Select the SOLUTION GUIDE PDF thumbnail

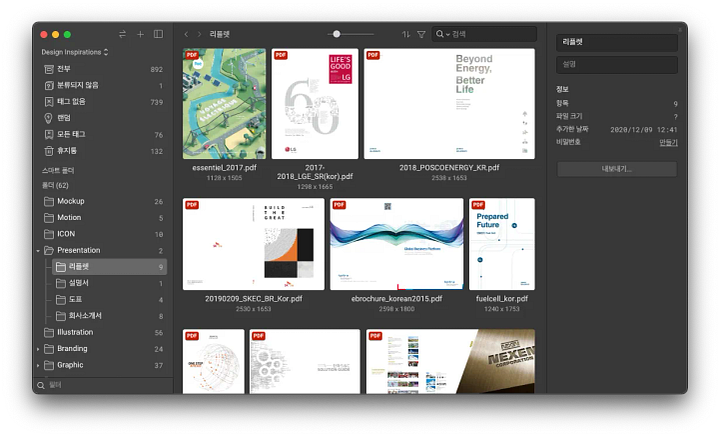click(305, 361)
